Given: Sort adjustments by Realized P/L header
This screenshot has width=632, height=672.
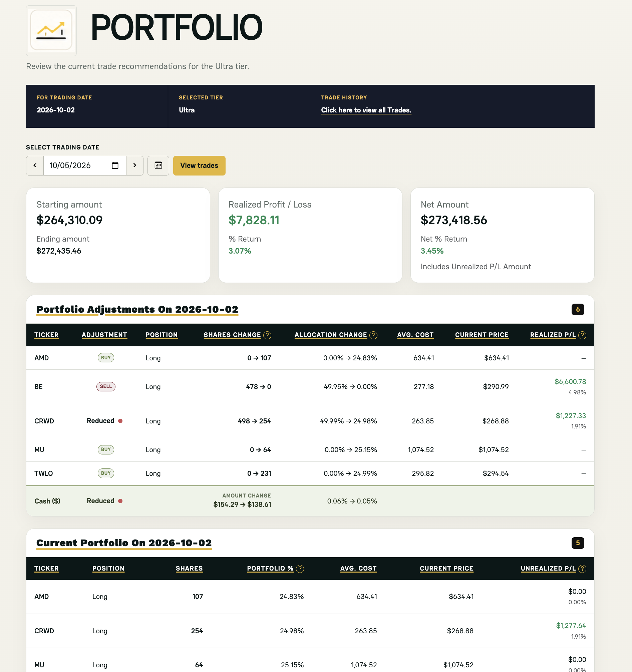Looking at the screenshot, I should click(553, 335).
